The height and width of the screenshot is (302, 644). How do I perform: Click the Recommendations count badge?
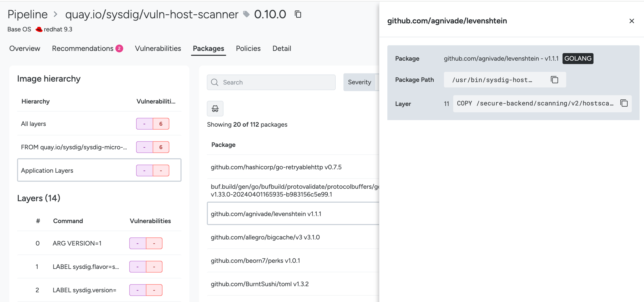click(119, 48)
